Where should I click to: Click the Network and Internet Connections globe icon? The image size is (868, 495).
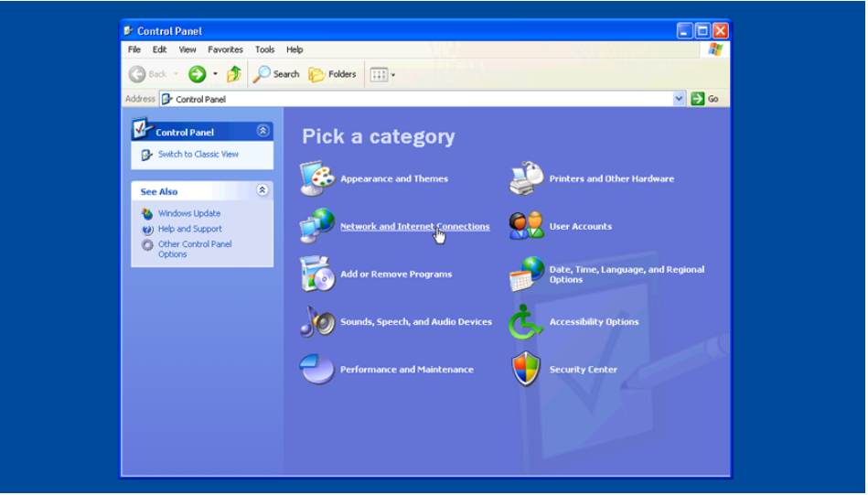coord(317,226)
